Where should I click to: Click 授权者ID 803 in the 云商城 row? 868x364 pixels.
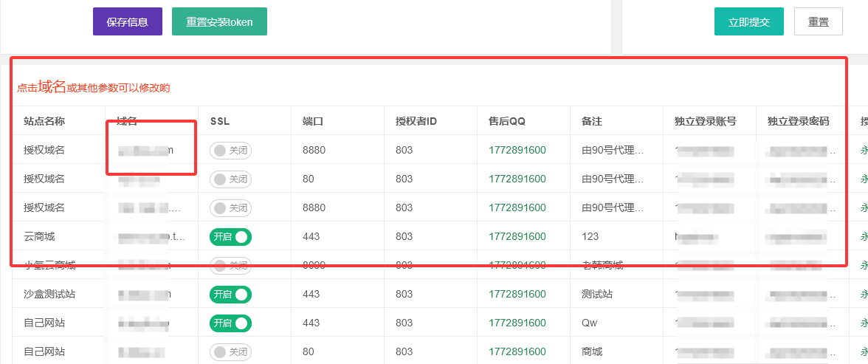click(404, 236)
